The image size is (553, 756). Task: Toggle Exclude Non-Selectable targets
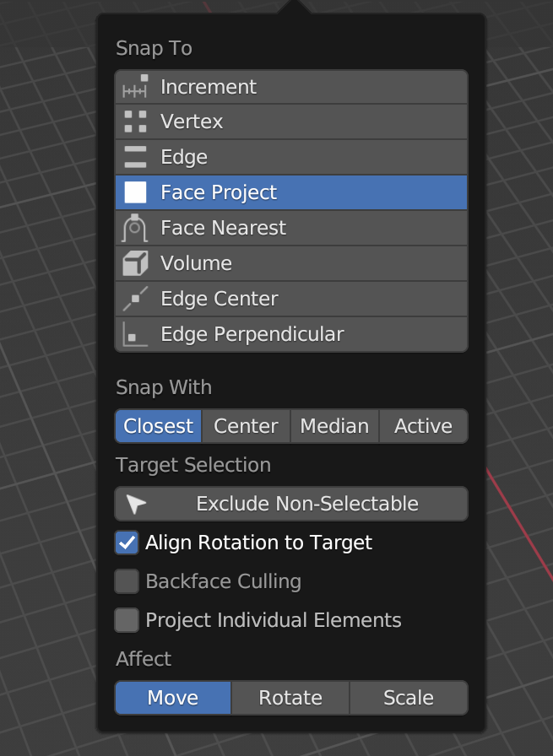290,504
